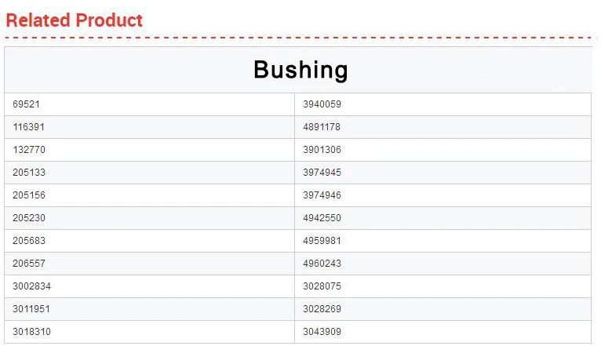Image resolution: width=601 pixels, height=364 pixels.
Task: Click part number 206557
Action: pos(29,264)
